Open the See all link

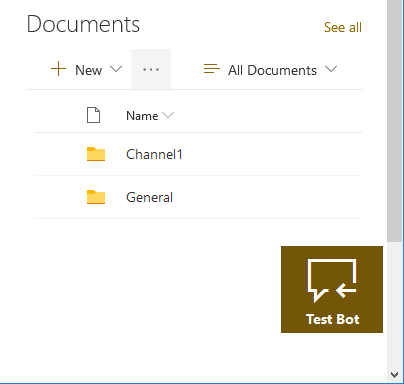(x=343, y=27)
